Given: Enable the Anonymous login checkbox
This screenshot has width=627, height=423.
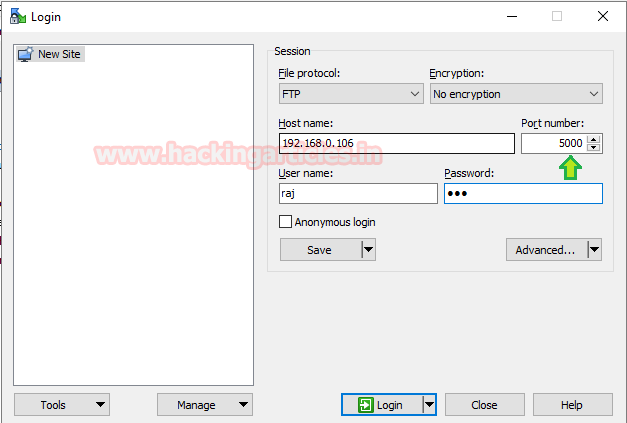Looking at the screenshot, I should pos(285,221).
